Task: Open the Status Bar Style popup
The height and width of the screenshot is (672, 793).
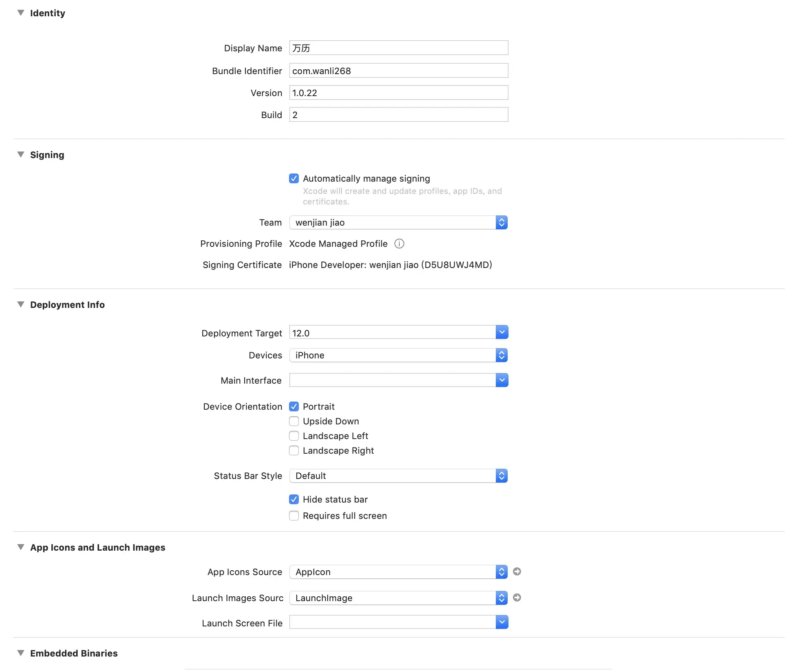Action: pos(398,476)
